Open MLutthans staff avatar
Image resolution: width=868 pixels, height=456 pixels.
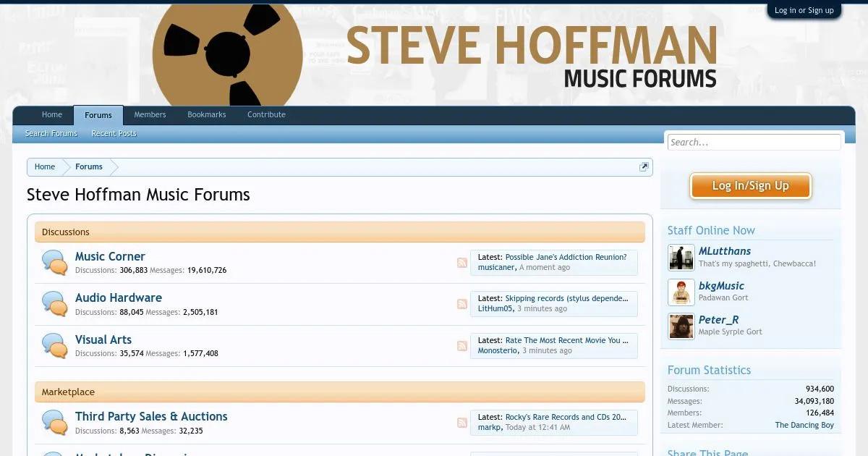click(681, 258)
